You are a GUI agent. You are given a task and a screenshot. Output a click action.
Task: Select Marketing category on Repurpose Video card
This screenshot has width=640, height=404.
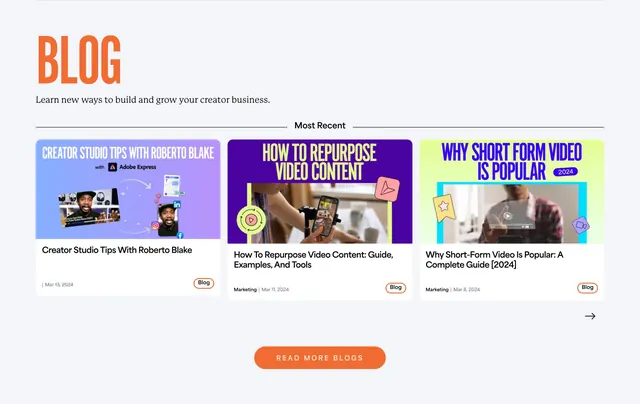[245, 290]
